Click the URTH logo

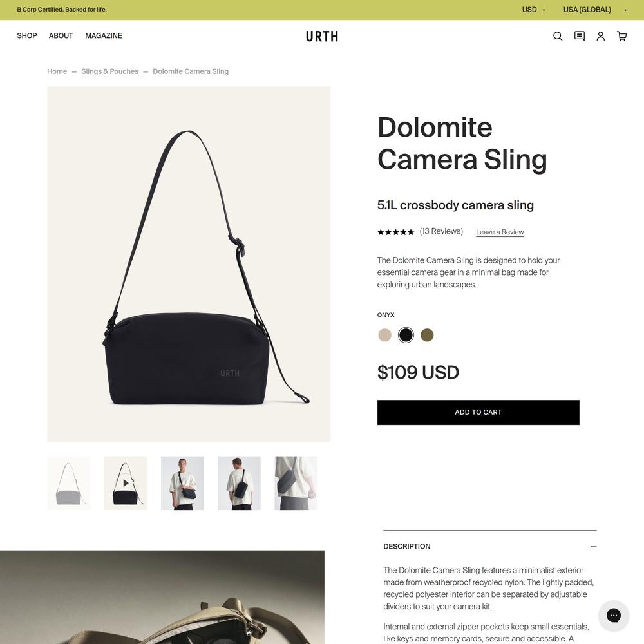coord(322,37)
